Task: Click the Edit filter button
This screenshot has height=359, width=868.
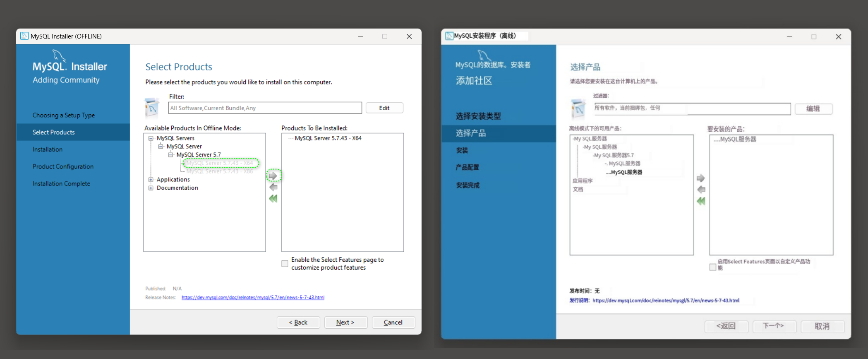Action: [384, 108]
